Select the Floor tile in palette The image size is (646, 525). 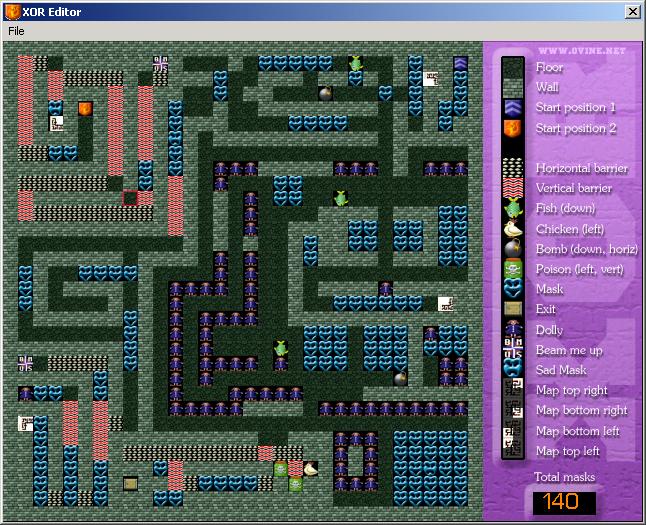(x=513, y=68)
